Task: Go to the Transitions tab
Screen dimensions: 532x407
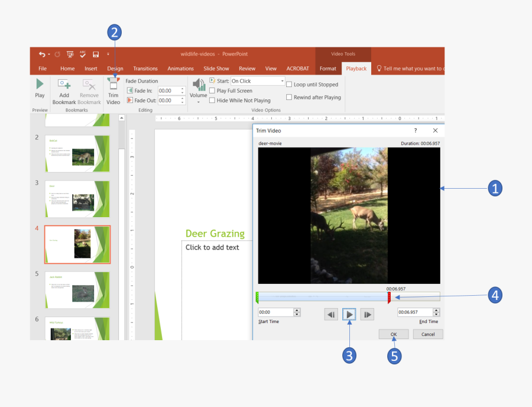Action: pyautogui.click(x=145, y=69)
